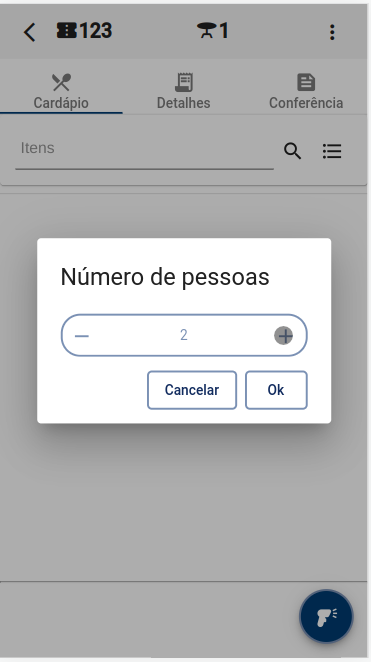This screenshot has width=371, height=662.
Task: Click the number 2 value field
Action: (x=184, y=335)
